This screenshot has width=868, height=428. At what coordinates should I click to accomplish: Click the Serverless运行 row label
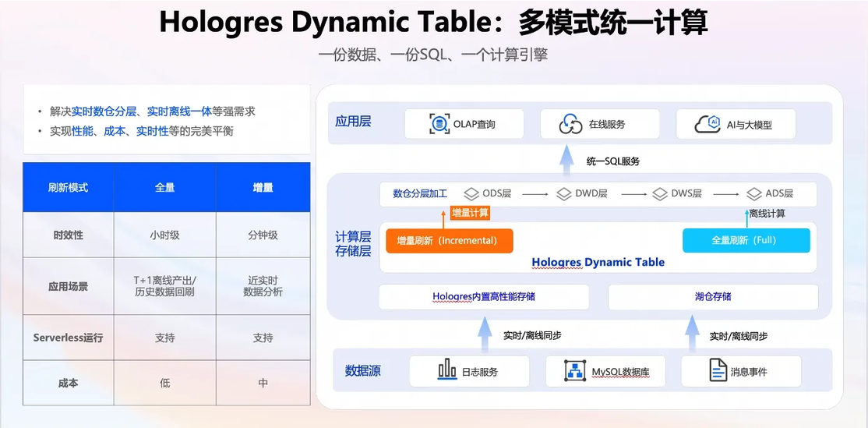tap(68, 338)
